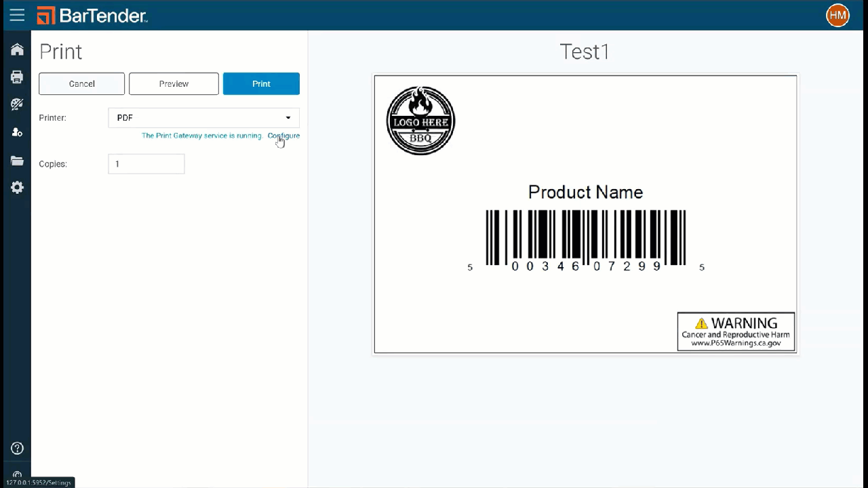868x488 pixels.
Task: Open the user administration sidebar icon
Action: click(x=17, y=132)
